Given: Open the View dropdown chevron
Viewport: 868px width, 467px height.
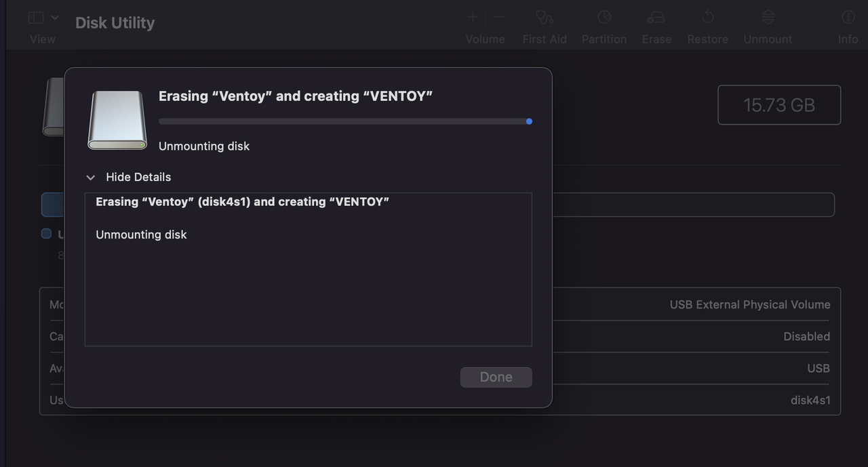Looking at the screenshot, I should click(x=55, y=18).
